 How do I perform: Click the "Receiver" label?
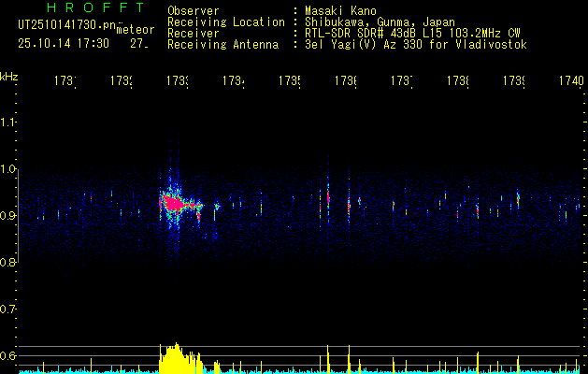194,34
